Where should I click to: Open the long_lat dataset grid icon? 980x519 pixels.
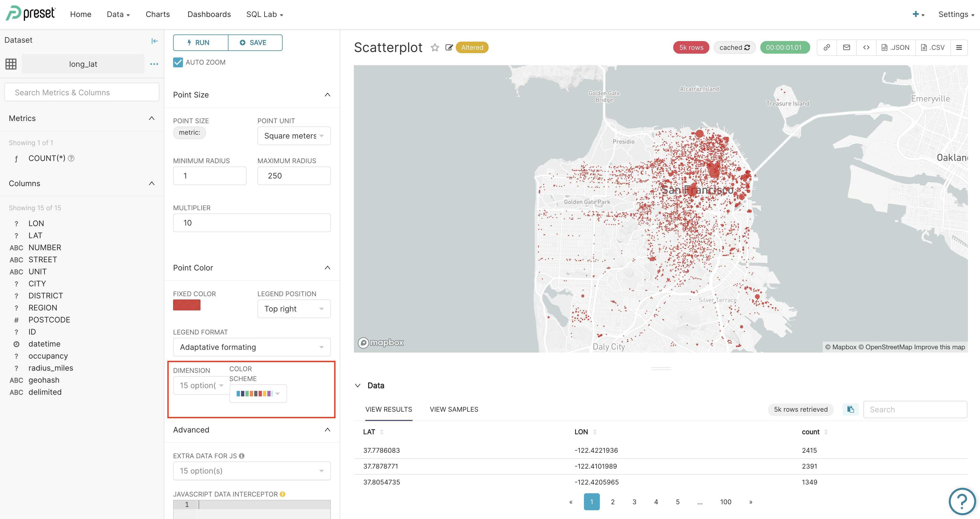10,64
